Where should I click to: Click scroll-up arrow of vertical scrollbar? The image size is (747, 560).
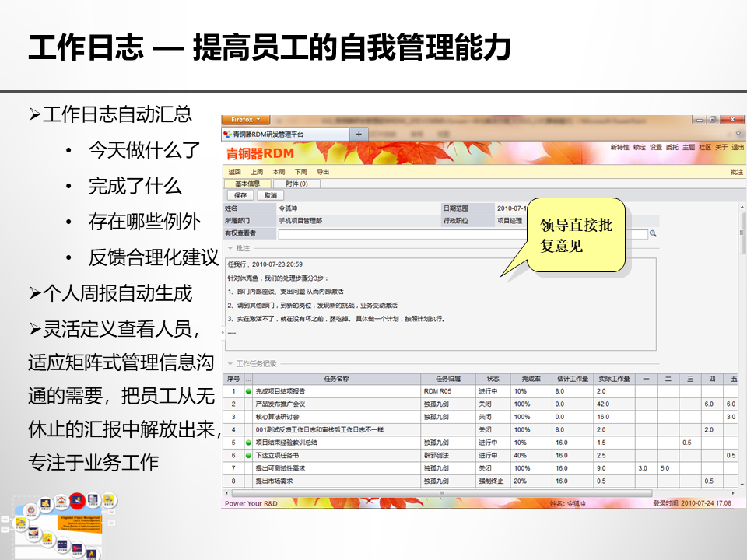point(742,207)
